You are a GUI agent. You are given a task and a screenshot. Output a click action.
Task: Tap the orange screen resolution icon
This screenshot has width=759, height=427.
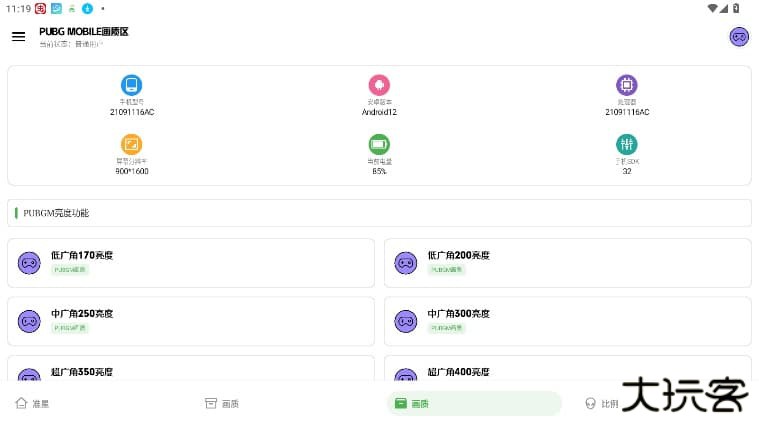[x=131, y=144]
